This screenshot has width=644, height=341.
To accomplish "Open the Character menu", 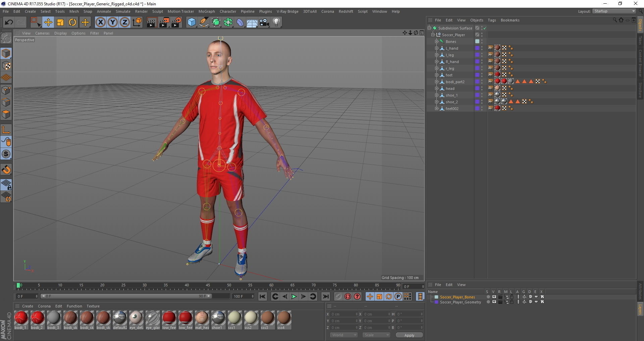I will coord(228,11).
